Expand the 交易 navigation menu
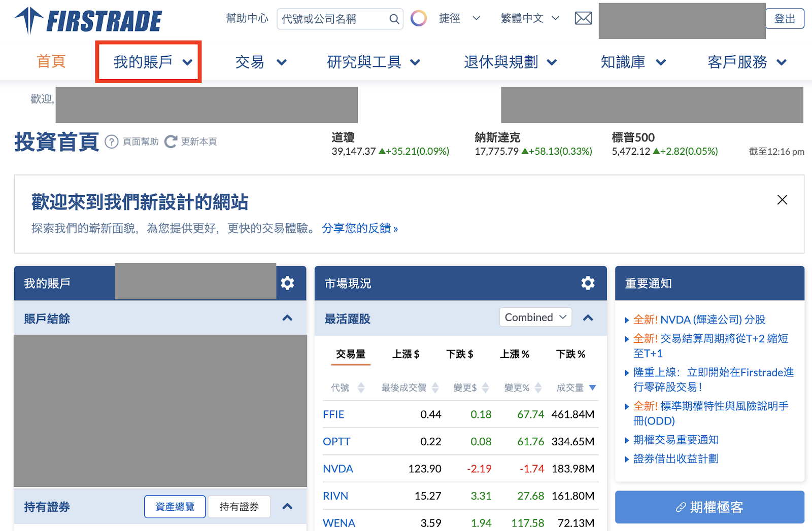Screen dimensions: 812x531 tap(261, 62)
